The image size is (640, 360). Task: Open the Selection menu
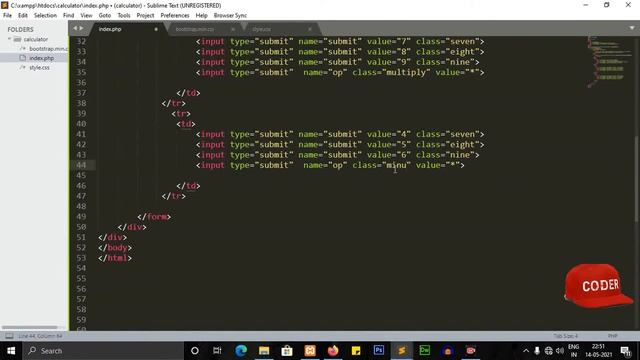pyautogui.click(x=45, y=16)
